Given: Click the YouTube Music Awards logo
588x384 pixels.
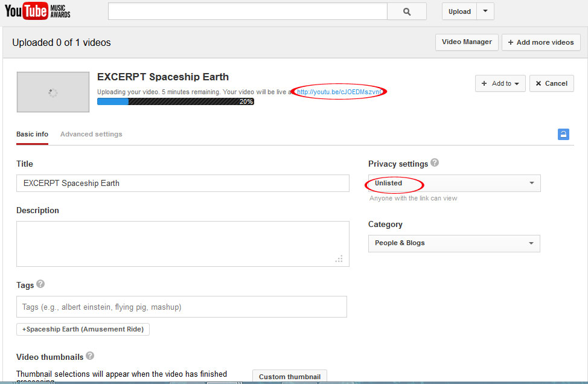Looking at the screenshot, I should click(x=37, y=11).
